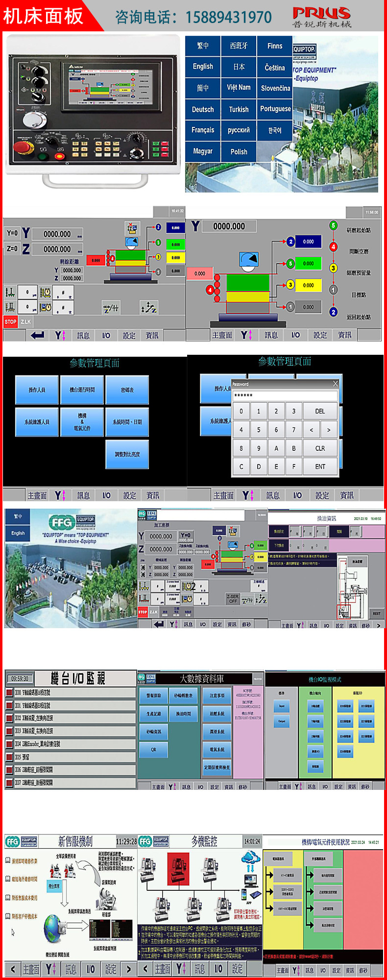
Task: Open 密碼表 tile
Action: [127, 390]
